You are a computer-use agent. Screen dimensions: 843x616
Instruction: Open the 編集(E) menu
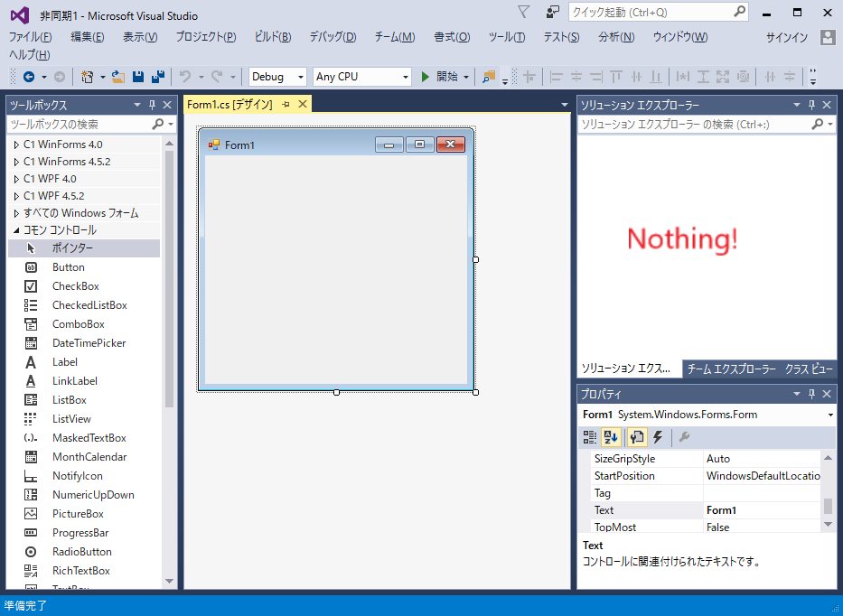click(x=87, y=37)
